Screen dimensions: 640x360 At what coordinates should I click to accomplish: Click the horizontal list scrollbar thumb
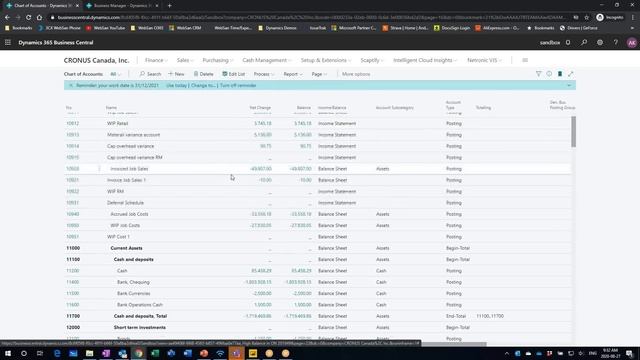pyautogui.click(x=453, y=344)
